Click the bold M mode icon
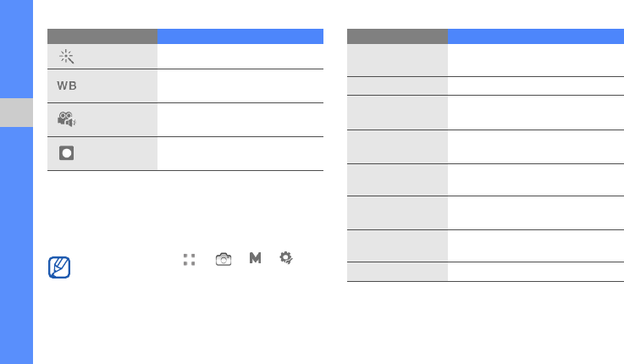This screenshot has width=624, height=364. tap(255, 258)
